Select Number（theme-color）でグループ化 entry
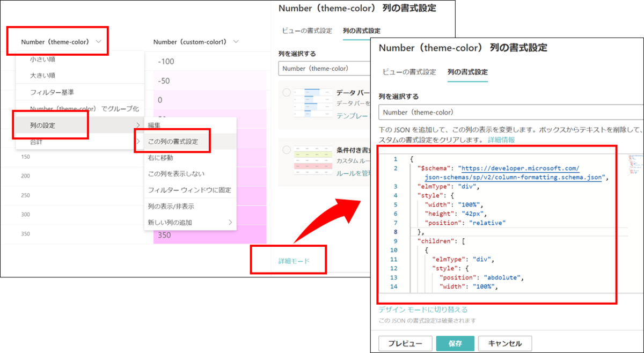Image resolution: width=644 pixels, height=353 pixels. coord(84,109)
